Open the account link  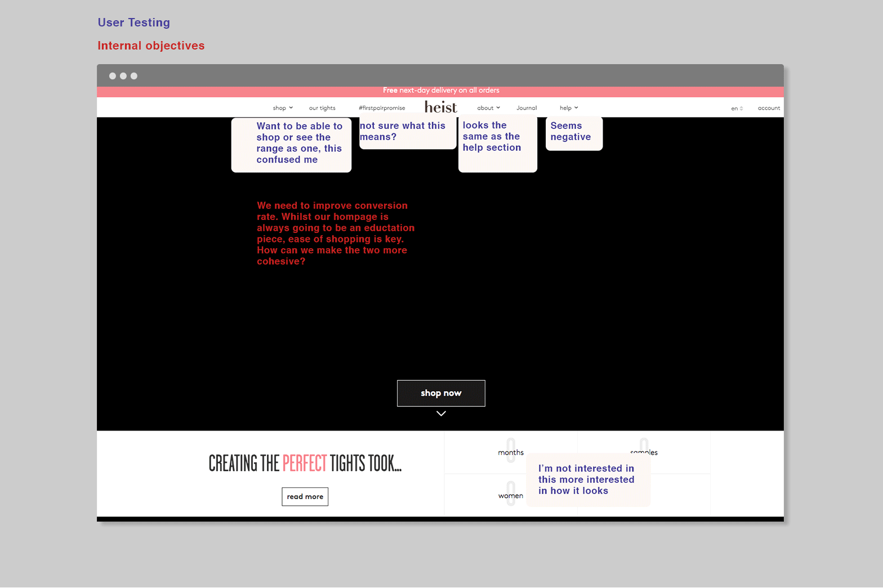pyautogui.click(x=769, y=108)
